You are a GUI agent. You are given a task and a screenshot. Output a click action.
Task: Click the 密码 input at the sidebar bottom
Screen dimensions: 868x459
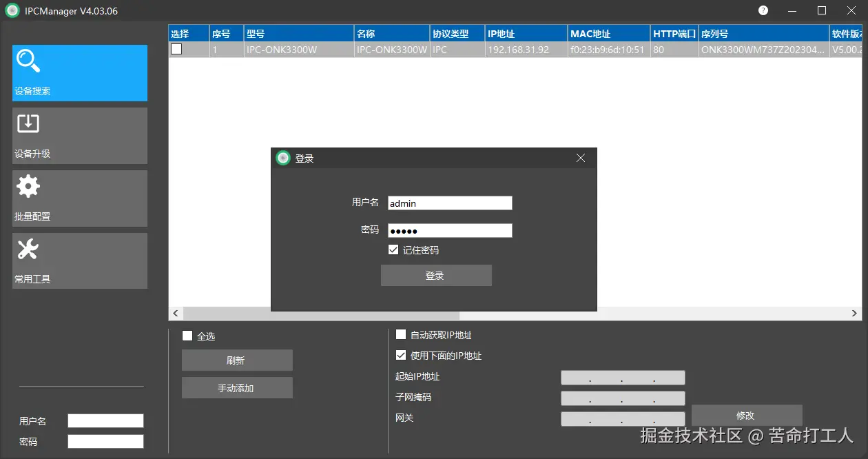click(105, 441)
